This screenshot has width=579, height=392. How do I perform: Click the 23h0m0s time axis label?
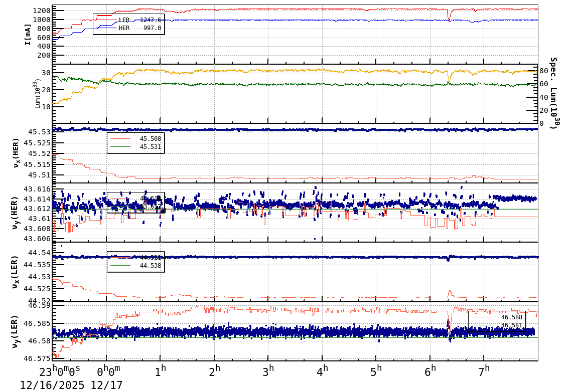(x=59, y=371)
